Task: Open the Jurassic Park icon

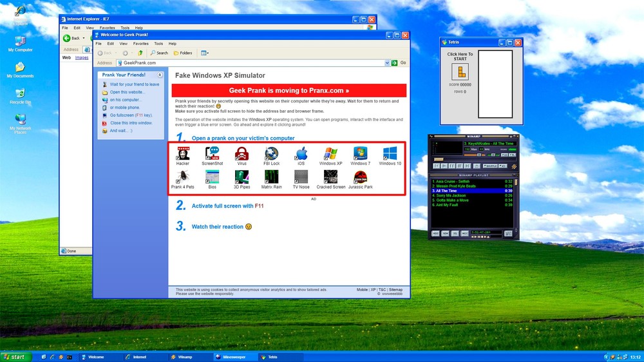Action: click(360, 180)
